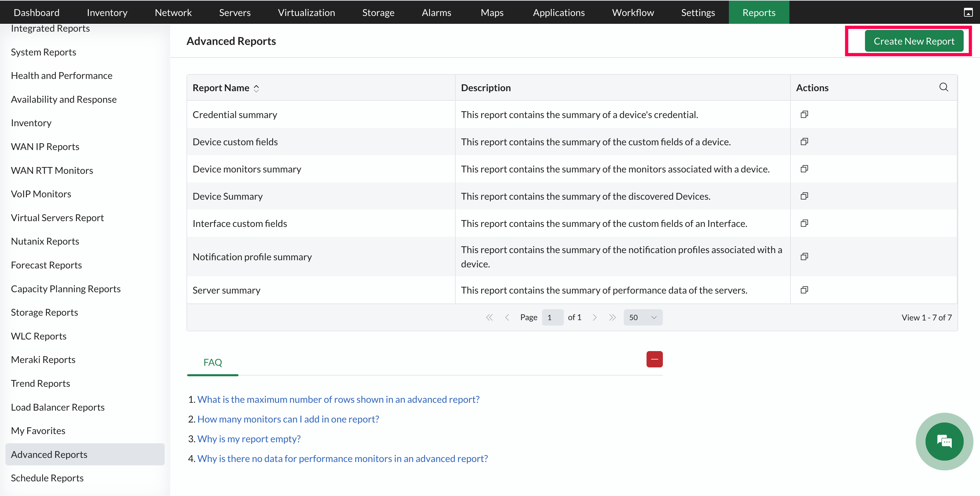
Task: Copy the Device custom fields report
Action: point(804,142)
